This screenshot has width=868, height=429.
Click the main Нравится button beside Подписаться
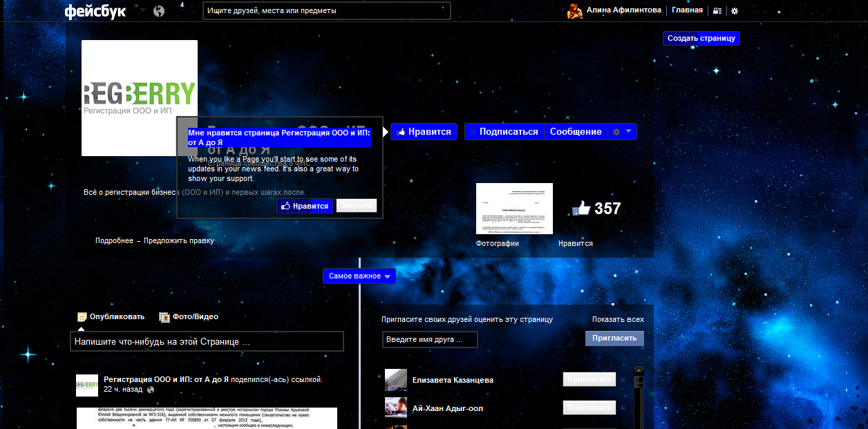[x=424, y=131]
